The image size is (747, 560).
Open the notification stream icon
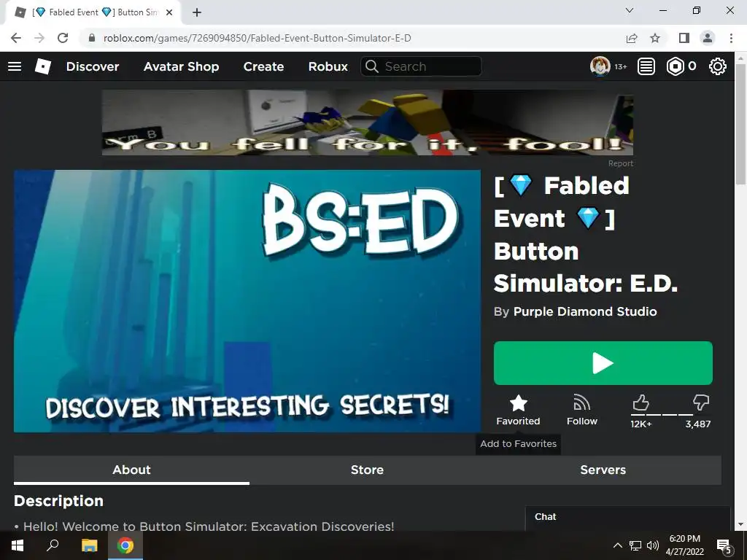(x=646, y=66)
